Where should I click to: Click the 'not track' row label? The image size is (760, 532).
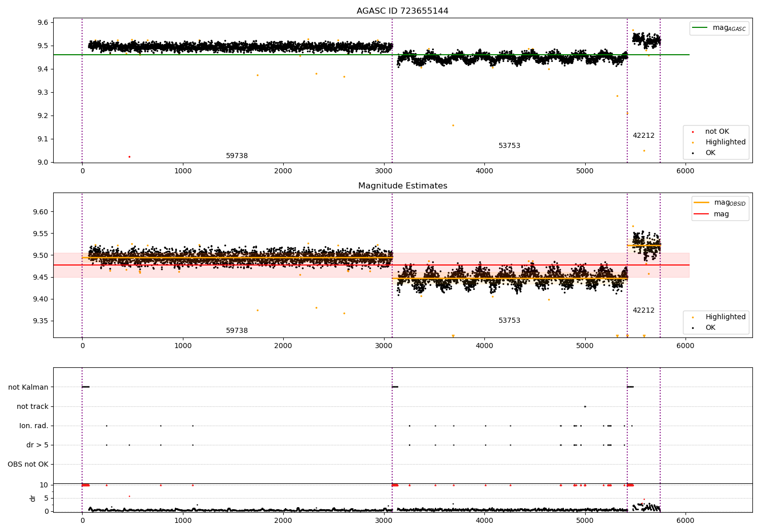tap(32, 406)
